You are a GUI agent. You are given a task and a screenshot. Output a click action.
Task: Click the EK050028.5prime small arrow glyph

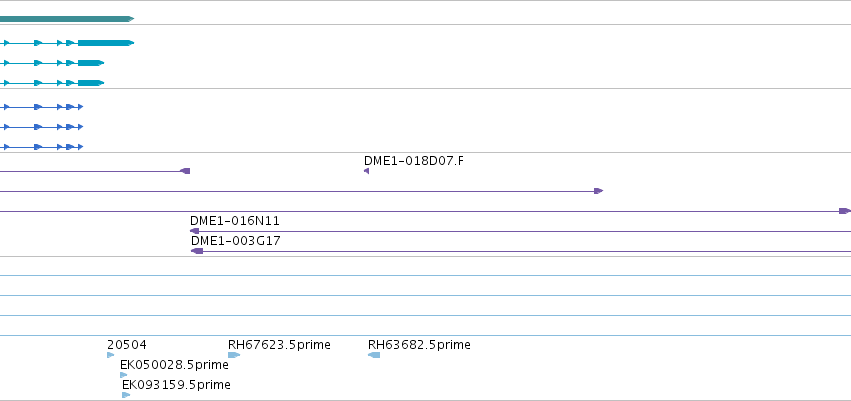point(124,375)
